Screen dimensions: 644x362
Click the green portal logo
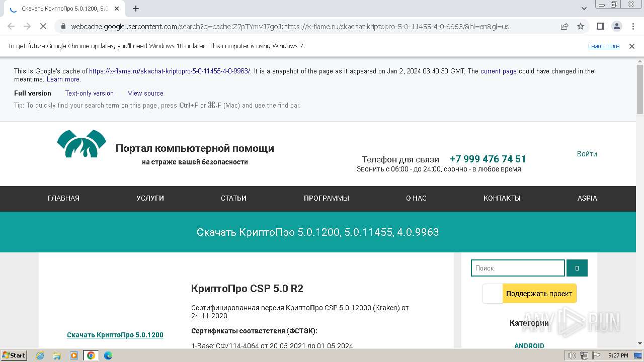point(81,143)
